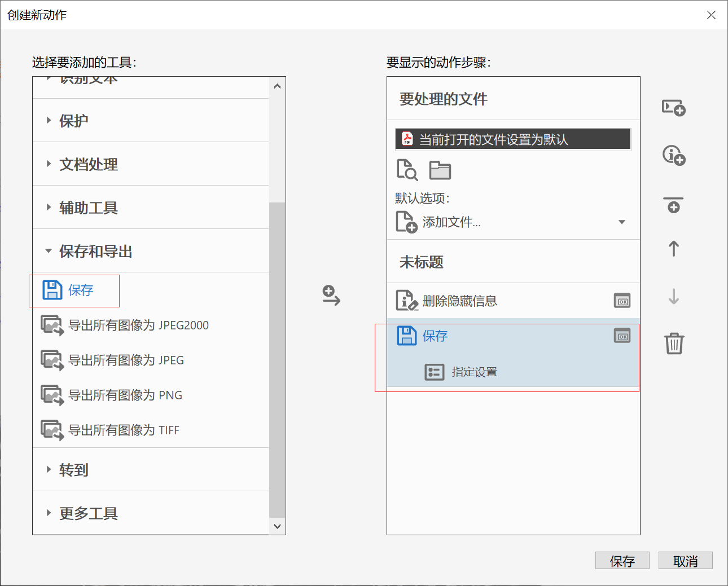Click the file preview/search icon under 要处理的文件

click(x=406, y=170)
